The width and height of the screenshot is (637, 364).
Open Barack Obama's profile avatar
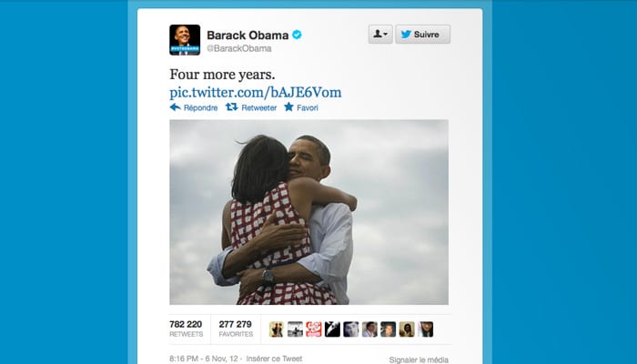(x=185, y=40)
